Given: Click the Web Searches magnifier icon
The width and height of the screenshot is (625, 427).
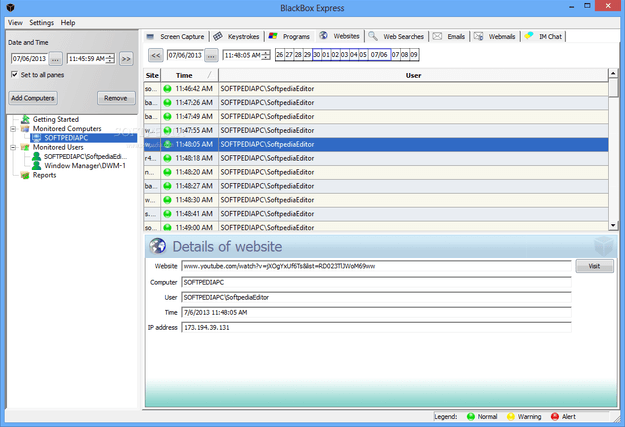Looking at the screenshot, I should click(x=373, y=36).
